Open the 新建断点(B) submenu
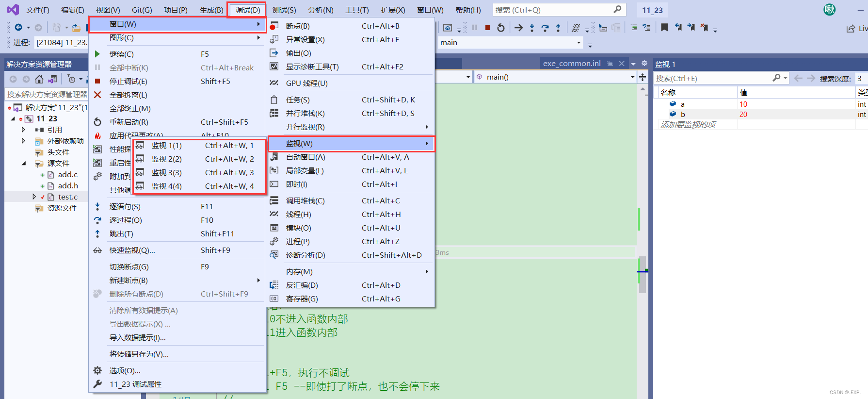 (177, 281)
